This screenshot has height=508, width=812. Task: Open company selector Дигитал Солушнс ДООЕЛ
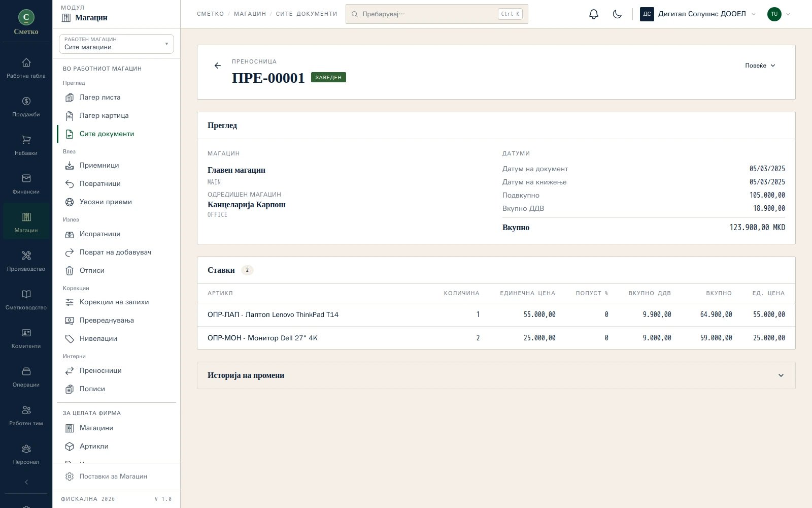[x=698, y=14]
